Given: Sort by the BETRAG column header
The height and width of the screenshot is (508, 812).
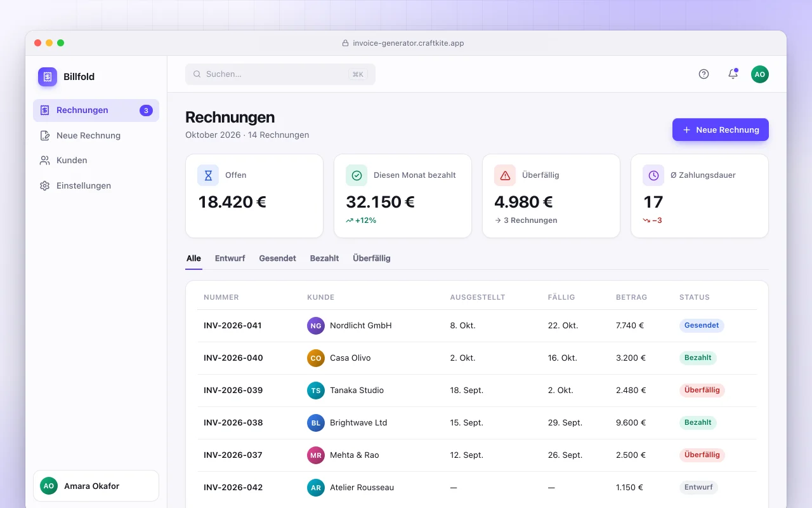Looking at the screenshot, I should coord(631,297).
